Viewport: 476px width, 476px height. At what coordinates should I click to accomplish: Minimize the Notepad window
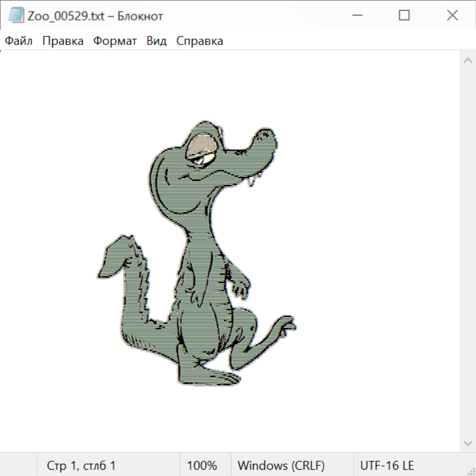[356, 15]
